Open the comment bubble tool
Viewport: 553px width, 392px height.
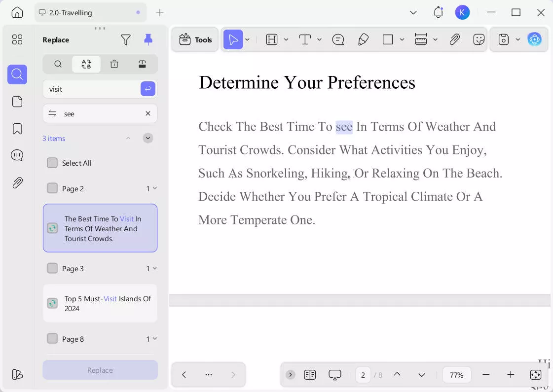point(338,40)
